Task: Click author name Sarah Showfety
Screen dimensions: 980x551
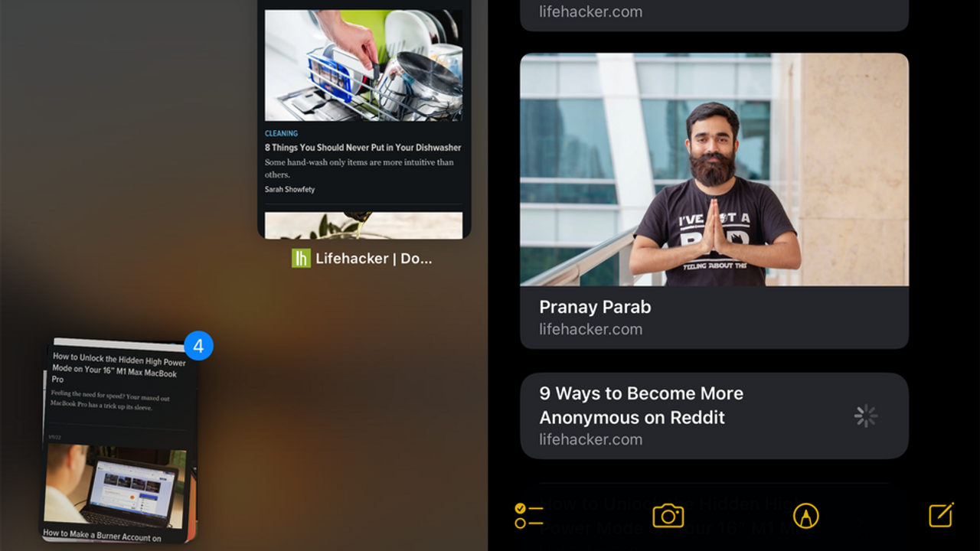Action: 289,189
